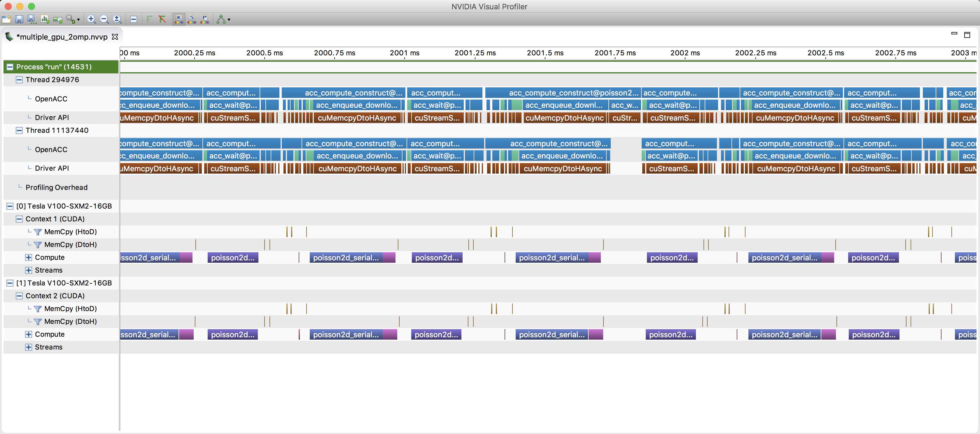Collapse Thread 294976 tree node
980x434 pixels.
(x=19, y=80)
